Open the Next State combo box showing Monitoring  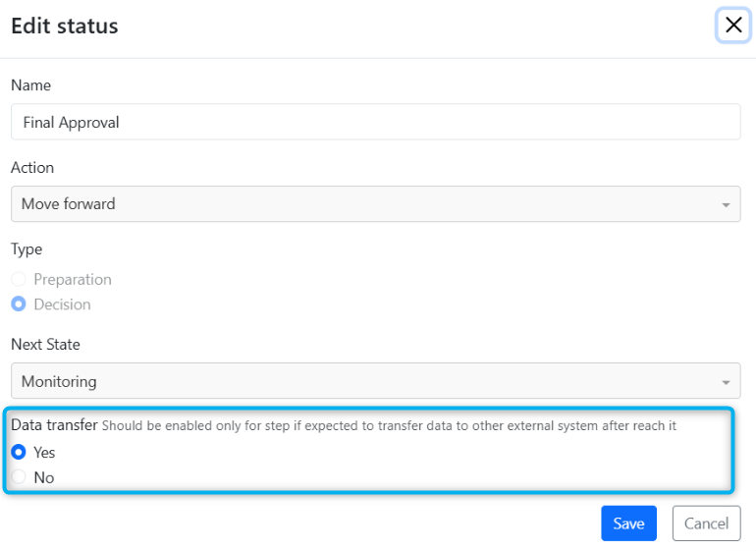(376, 381)
